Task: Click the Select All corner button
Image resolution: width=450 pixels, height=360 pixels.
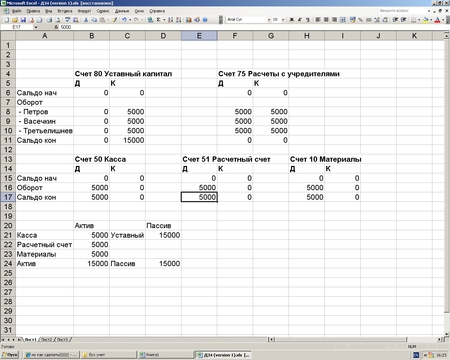Action: [8, 35]
